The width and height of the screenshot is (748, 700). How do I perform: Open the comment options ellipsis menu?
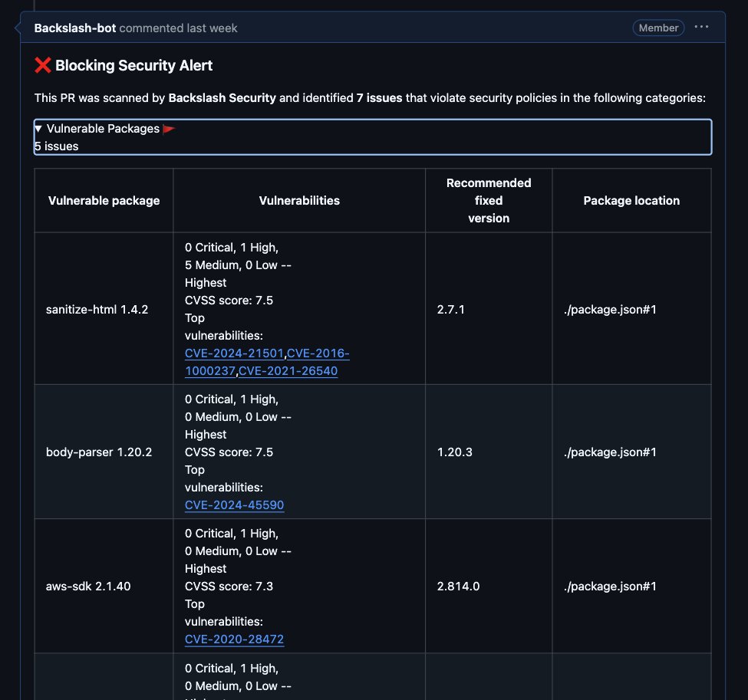click(x=700, y=27)
